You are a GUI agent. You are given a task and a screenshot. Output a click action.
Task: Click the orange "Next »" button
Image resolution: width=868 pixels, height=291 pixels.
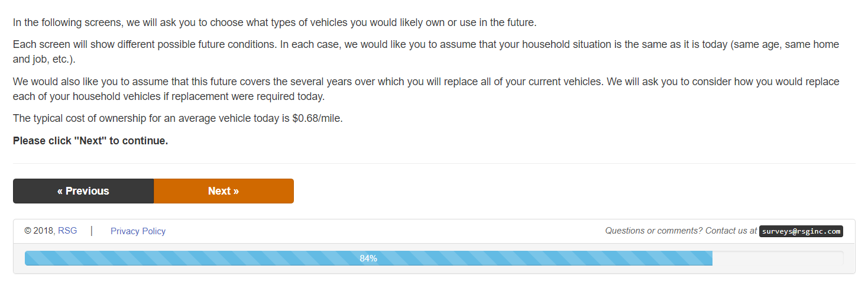(x=224, y=191)
